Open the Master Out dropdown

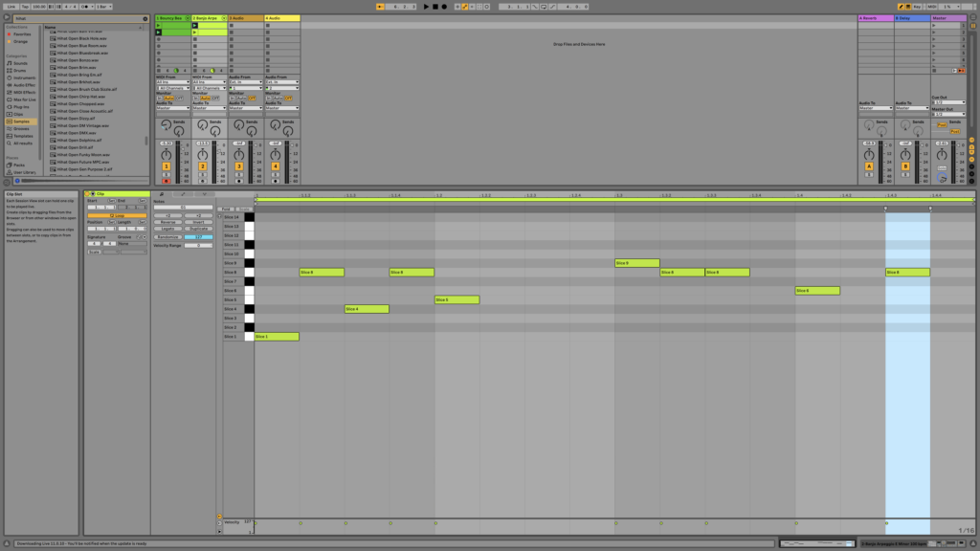click(x=948, y=115)
